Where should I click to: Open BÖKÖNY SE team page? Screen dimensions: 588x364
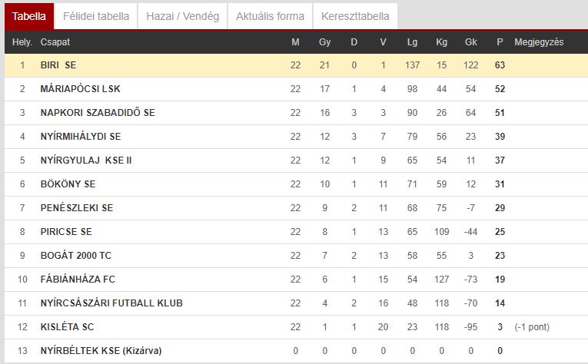68,184
